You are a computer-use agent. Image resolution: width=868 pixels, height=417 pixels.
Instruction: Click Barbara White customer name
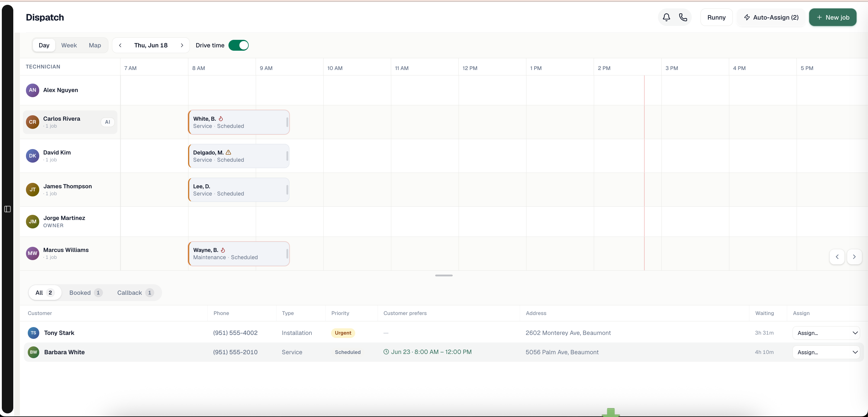64,352
